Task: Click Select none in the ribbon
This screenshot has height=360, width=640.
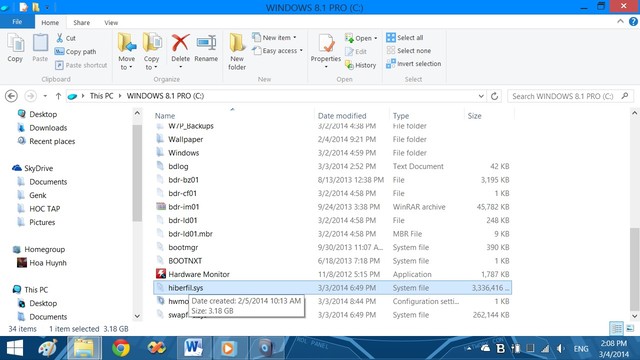Action: click(x=409, y=51)
